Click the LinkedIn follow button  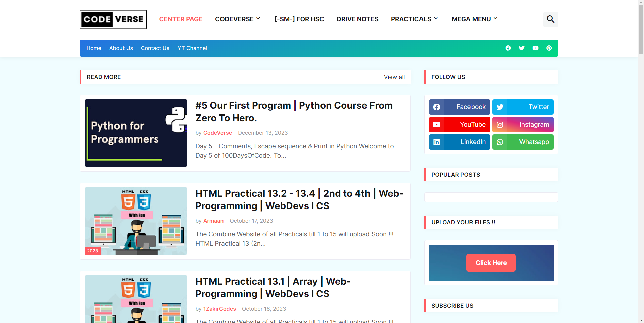[x=459, y=142]
